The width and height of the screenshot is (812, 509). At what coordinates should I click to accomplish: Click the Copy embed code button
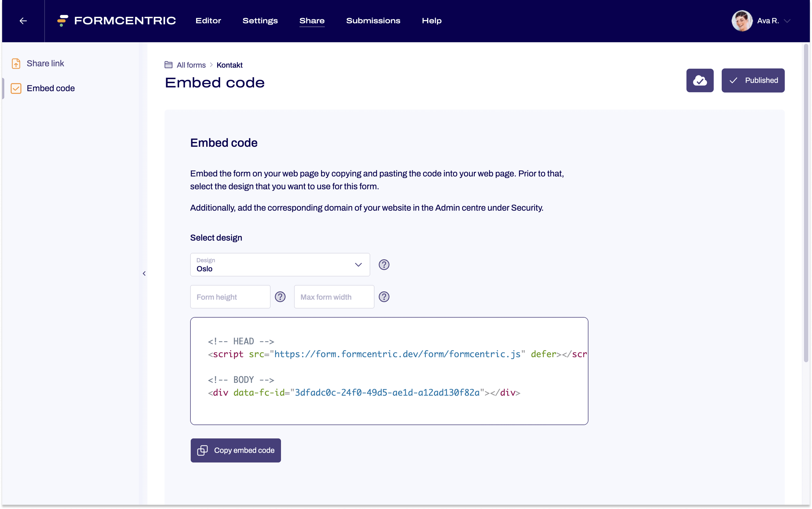(236, 450)
